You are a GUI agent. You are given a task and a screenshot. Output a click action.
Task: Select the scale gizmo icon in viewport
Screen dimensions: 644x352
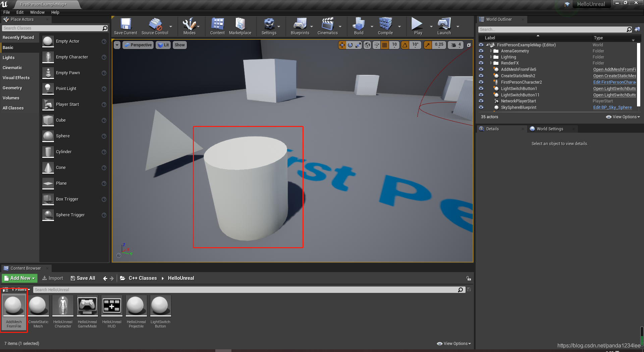tap(358, 45)
